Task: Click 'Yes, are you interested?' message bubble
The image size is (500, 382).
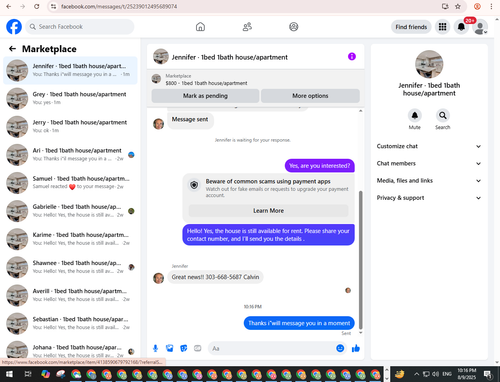Action: point(320,166)
